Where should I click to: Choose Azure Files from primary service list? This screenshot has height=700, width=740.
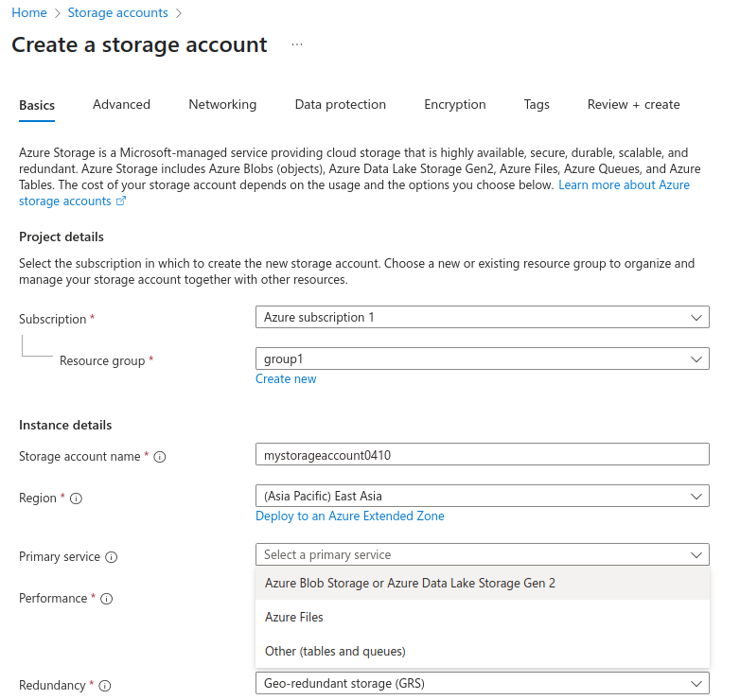coord(294,617)
